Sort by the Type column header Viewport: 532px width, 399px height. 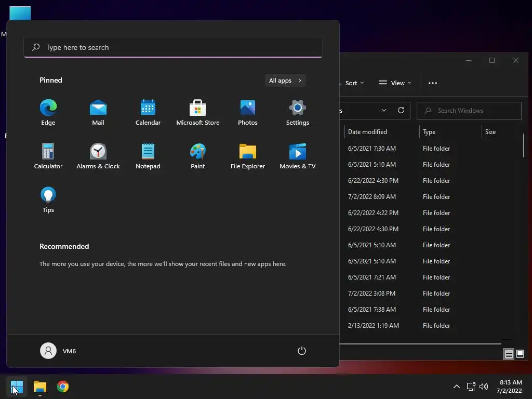[450, 132]
